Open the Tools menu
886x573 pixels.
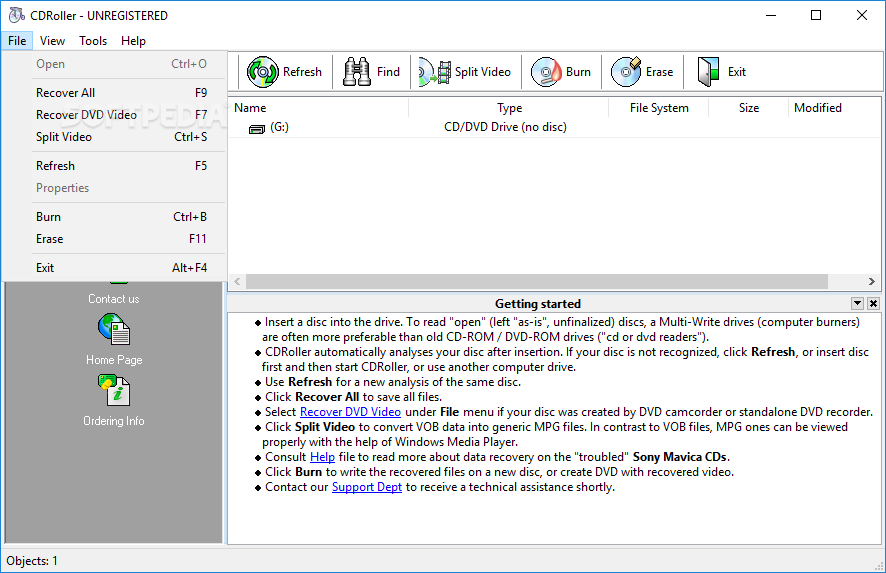click(x=93, y=41)
